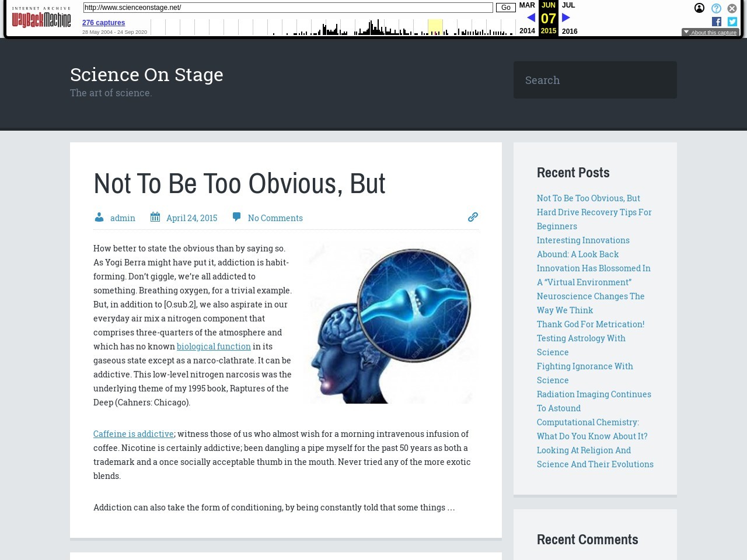Image resolution: width=747 pixels, height=560 pixels.
Task: Open the biological function link
Action: pyautogui.click(x=214, y=346)
